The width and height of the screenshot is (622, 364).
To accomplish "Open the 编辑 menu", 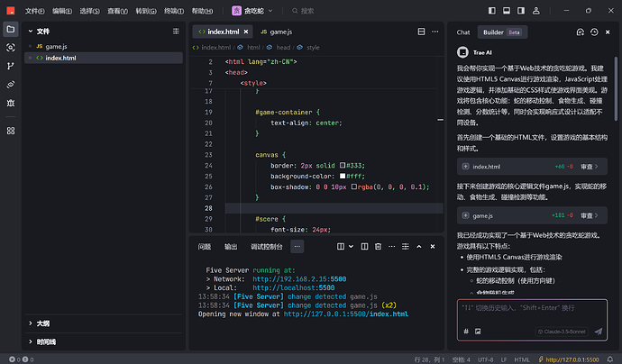I will [62, 11].
